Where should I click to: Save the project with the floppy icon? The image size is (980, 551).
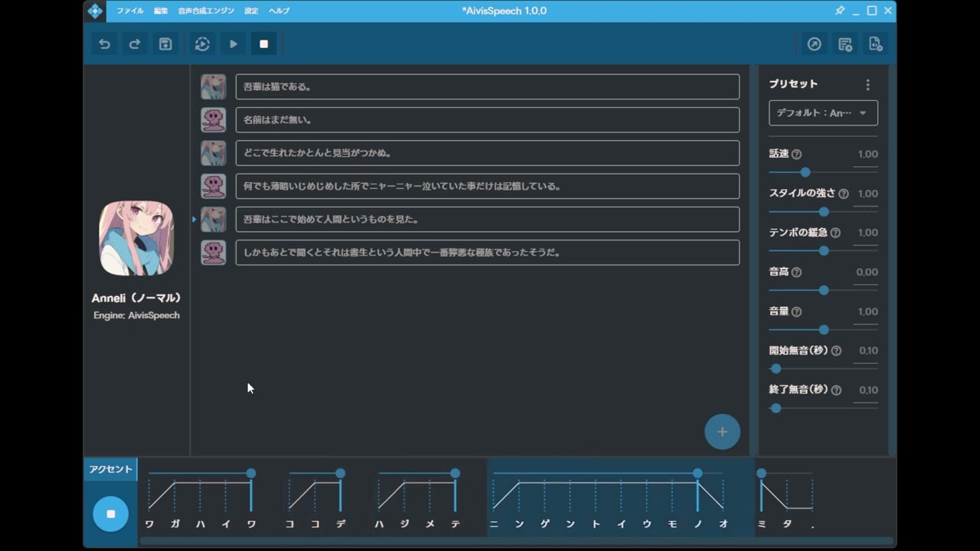click(165, 44)
